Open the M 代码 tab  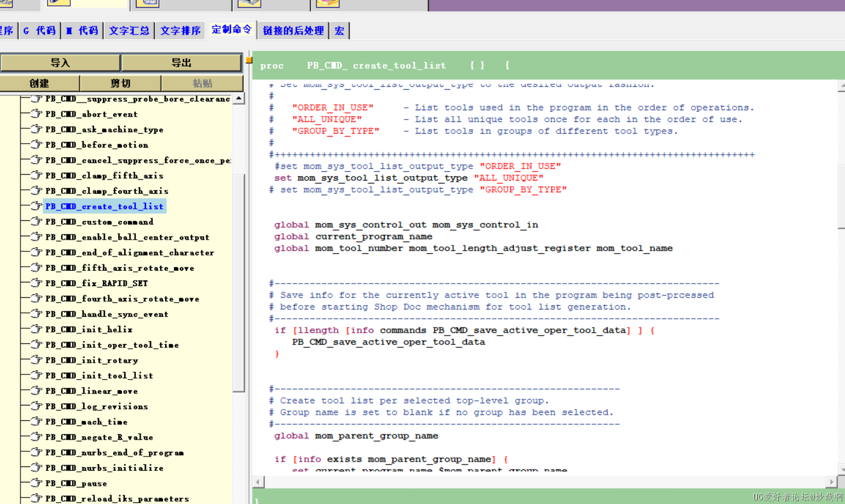82,30
